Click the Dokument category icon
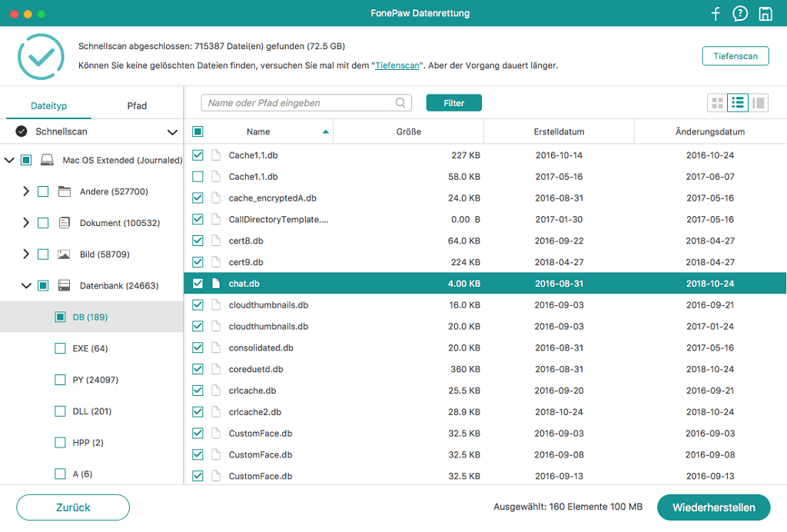 (65, 223)
